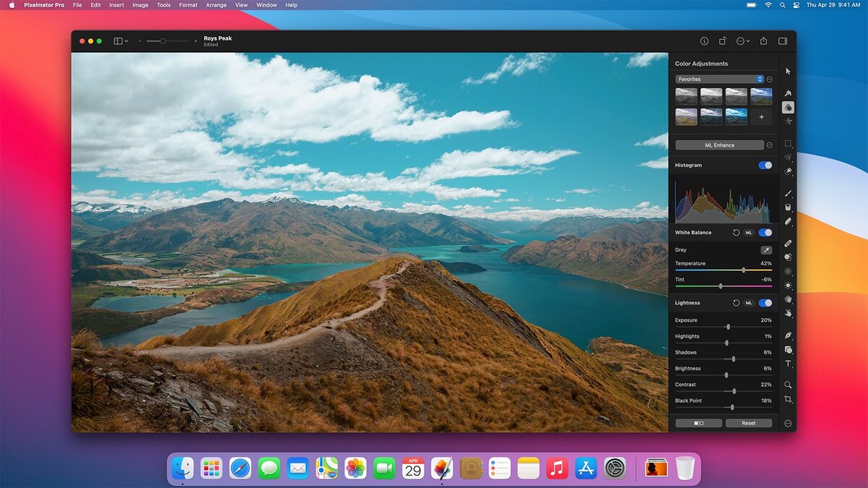868x488 pixels.
Task: Open more tools at toolbar bottom
Action: click(x=788, y=423)
